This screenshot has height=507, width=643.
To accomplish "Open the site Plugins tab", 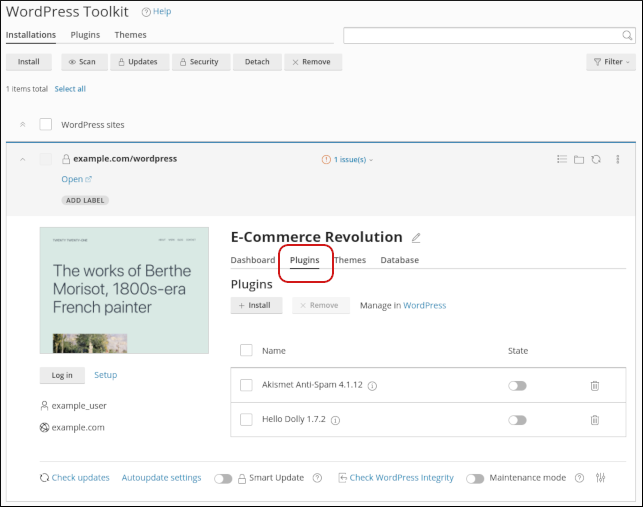I will (304, 260).
